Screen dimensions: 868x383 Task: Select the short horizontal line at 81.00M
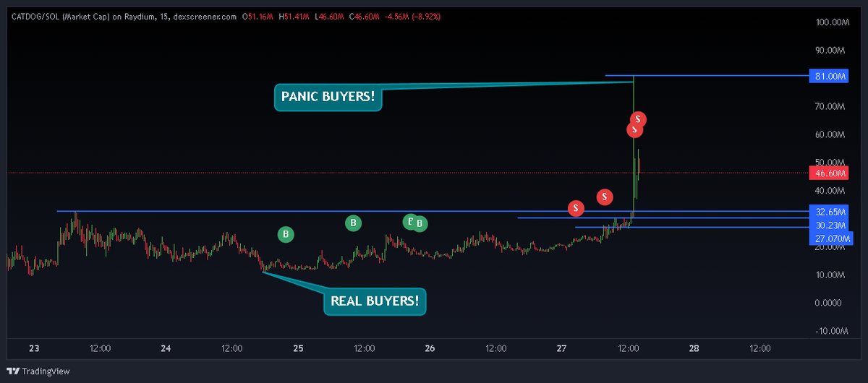707,75
